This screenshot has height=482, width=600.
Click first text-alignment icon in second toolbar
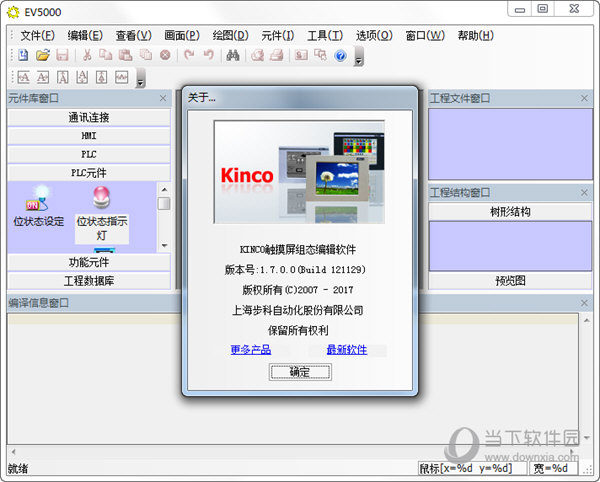click(x=24, y=78)
